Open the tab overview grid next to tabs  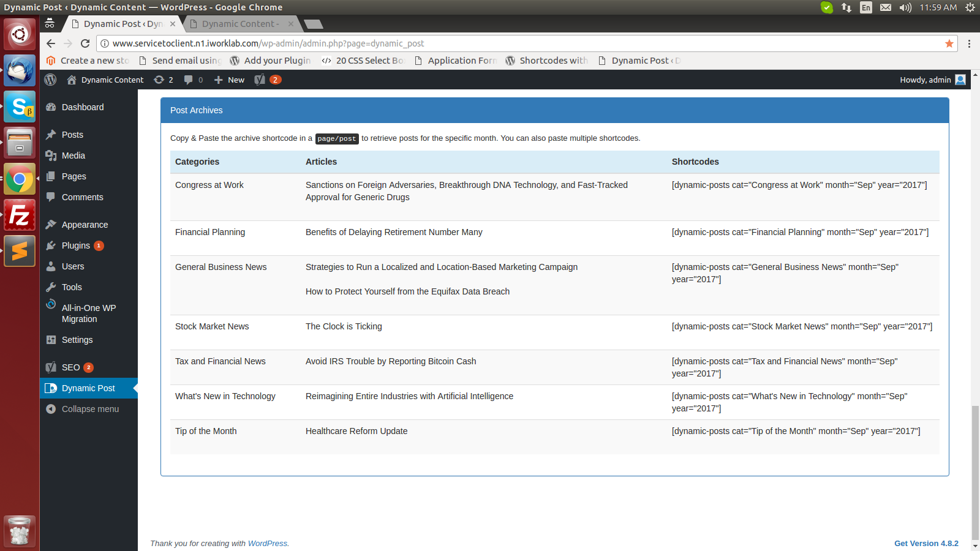[50, 24]
